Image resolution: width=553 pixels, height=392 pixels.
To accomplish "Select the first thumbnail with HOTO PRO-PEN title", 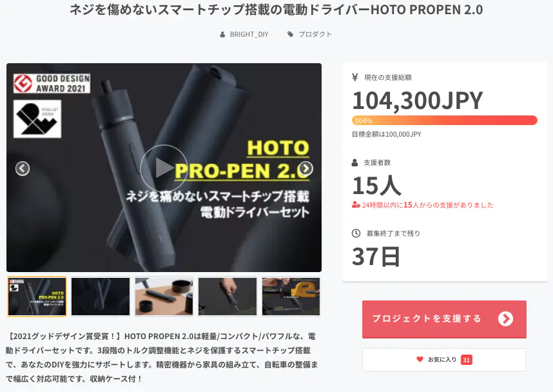I will [37, 297].
